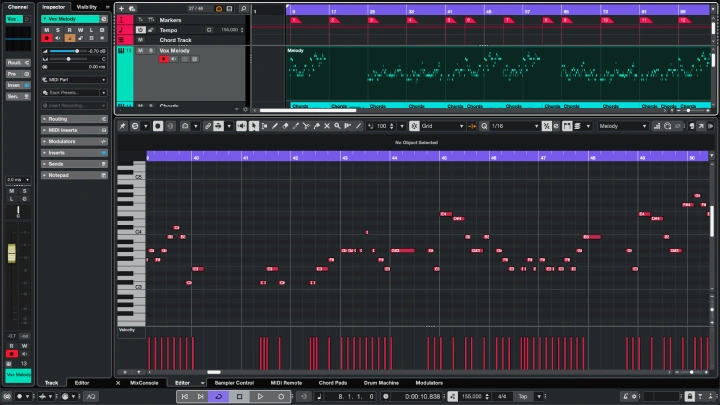Click the velocity bars icon in editor toolbar
720x405 pixels.
click(657, 126)
